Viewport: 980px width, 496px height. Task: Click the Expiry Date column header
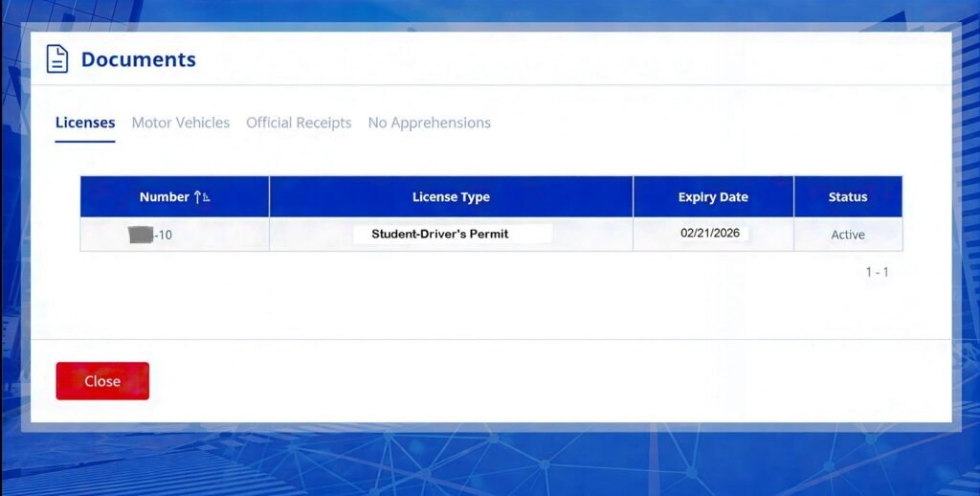713,197
